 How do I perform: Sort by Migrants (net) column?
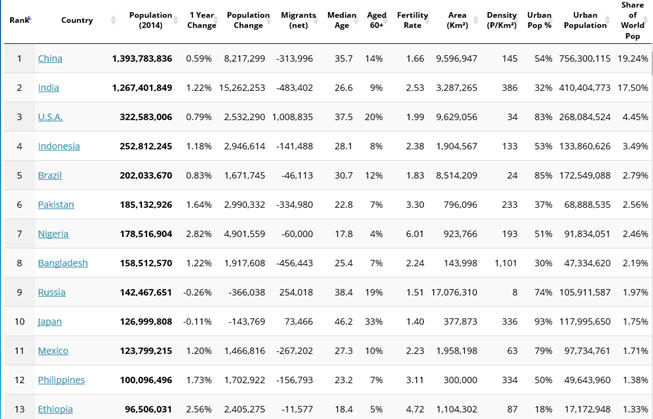[x=298, y=20]
